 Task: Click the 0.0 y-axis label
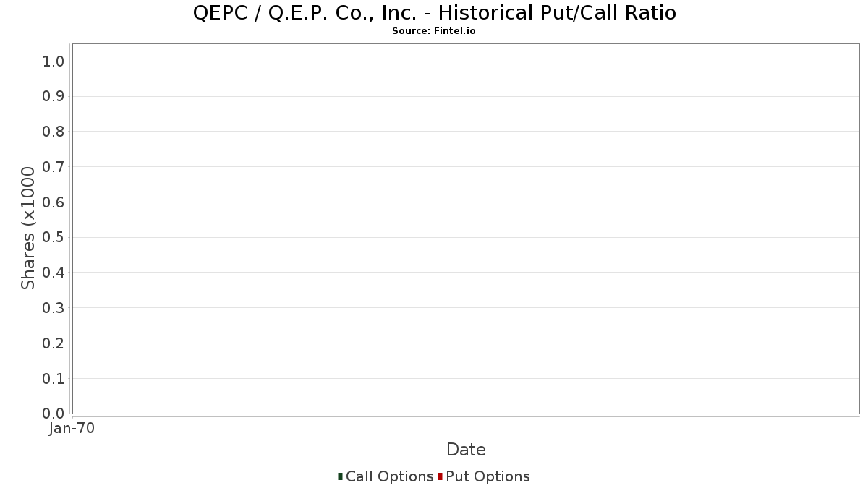point(54,414)
